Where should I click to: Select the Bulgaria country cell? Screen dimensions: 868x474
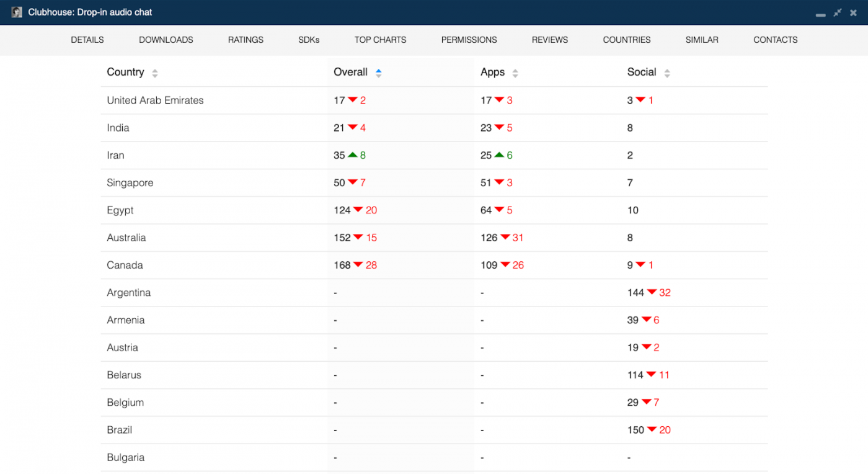126,458
